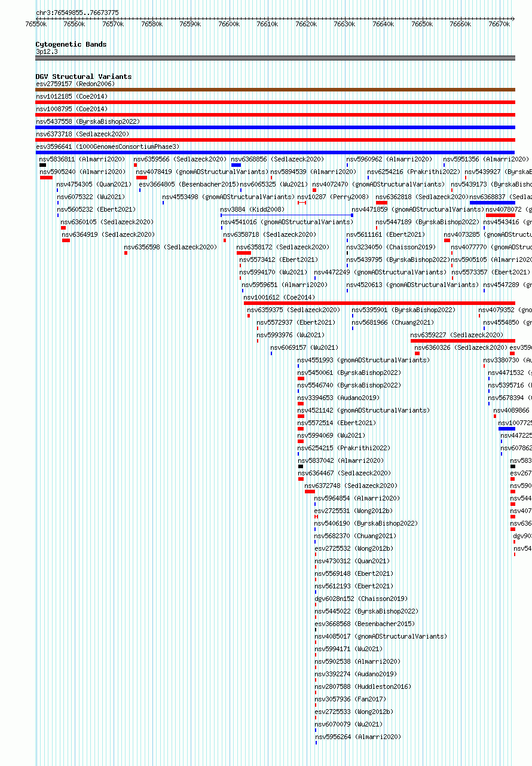Select nsv6359227 (Sedlazeck2020) label
This screenshot has height=766, width=532.
pos(457,335)
